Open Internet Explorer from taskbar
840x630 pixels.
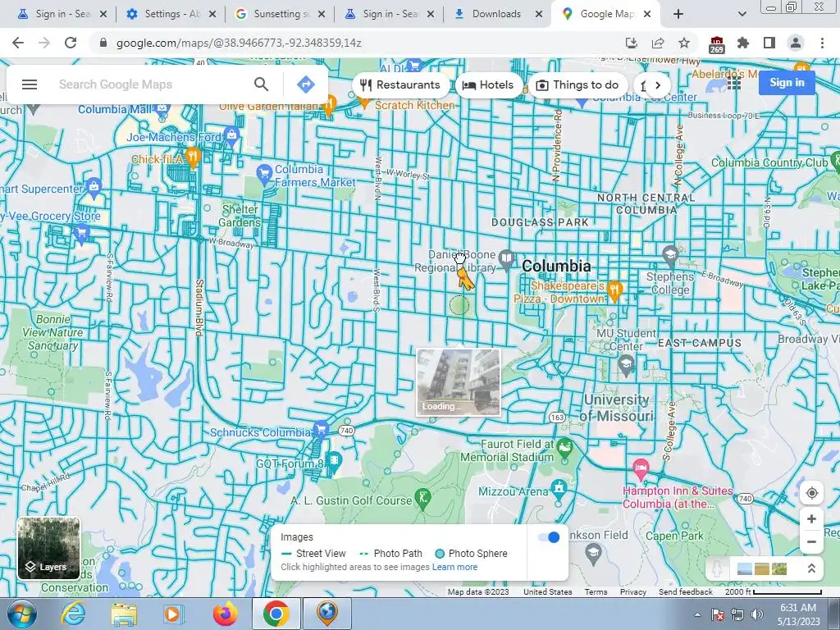[73, 614]
